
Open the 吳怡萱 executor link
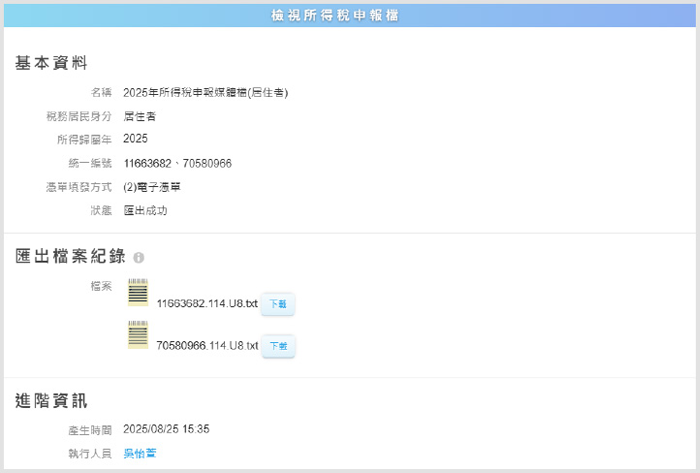tap(140, 453)
